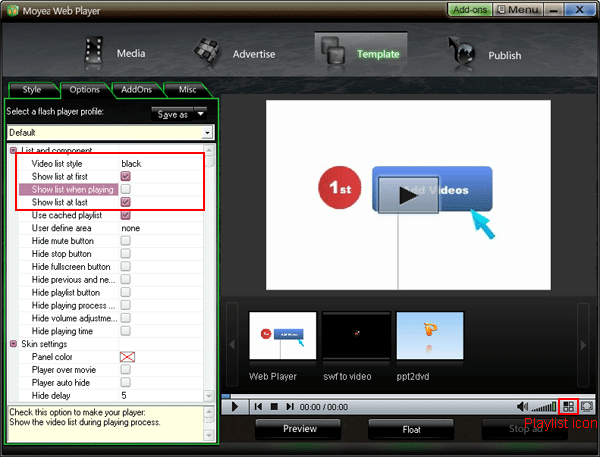Collapse the Skin settings group

13,344
